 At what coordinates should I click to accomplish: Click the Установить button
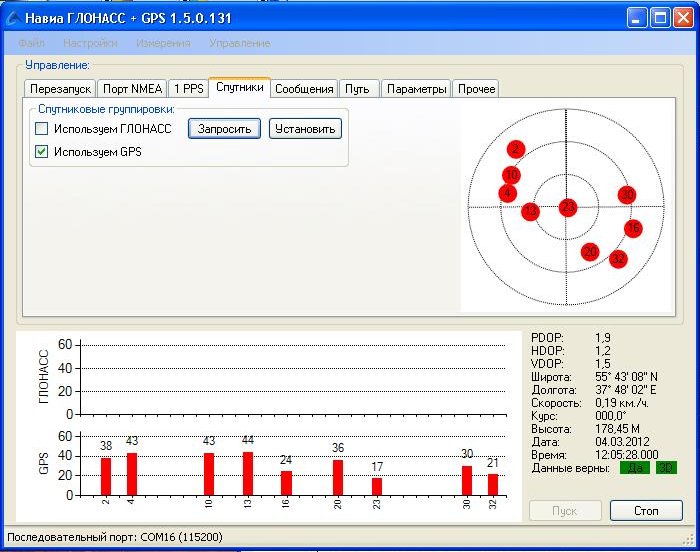coord(305,129)
